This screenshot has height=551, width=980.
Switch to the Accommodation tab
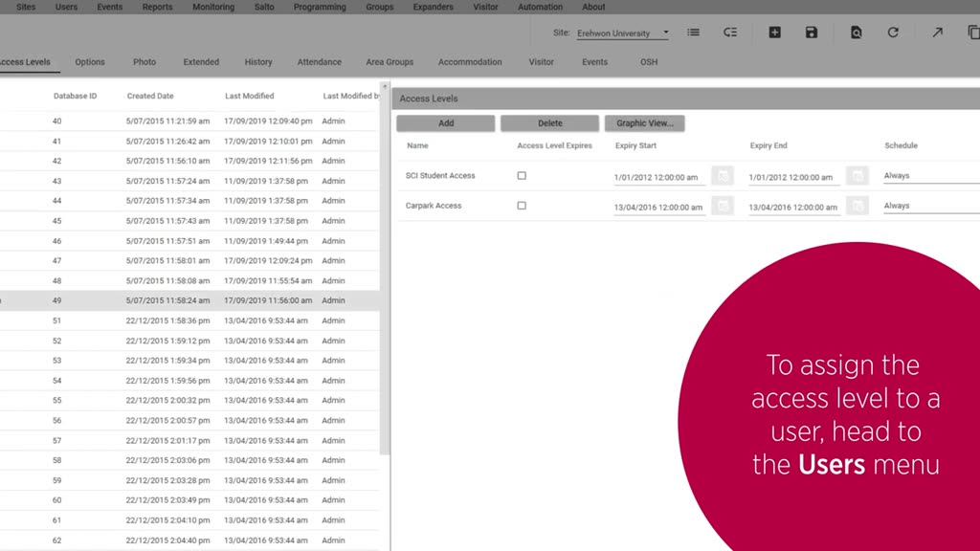coord(470,62)
